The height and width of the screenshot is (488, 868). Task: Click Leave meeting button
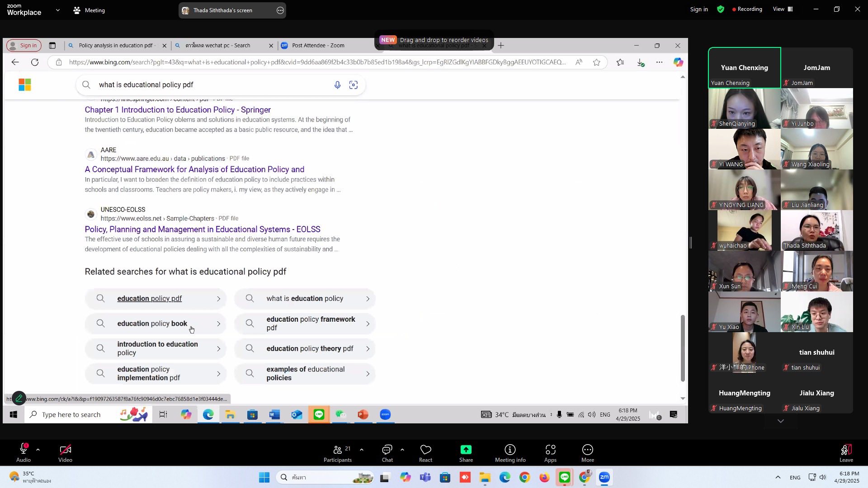(846, 453)
